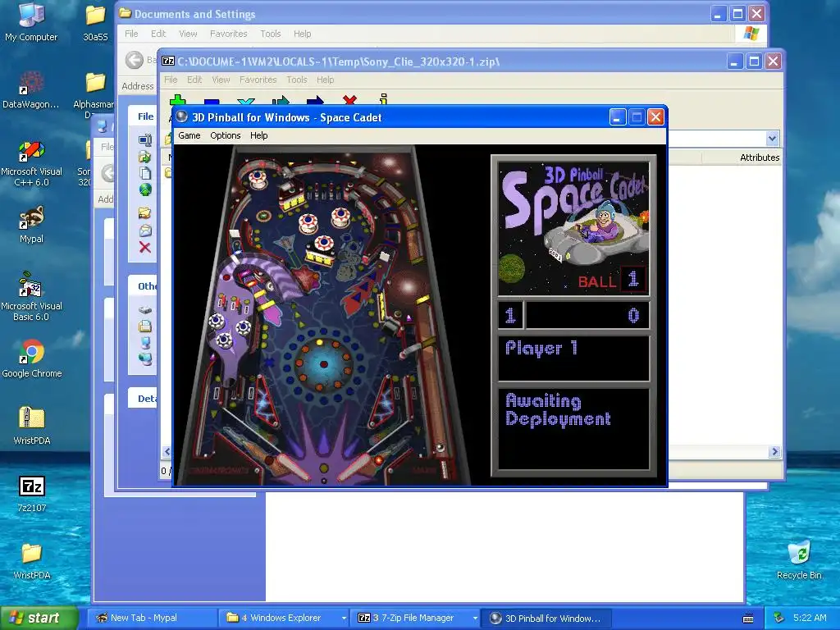
Task: Click the right arrow of 7-Zip horizontal scrollbar
Action: (774, 452)
